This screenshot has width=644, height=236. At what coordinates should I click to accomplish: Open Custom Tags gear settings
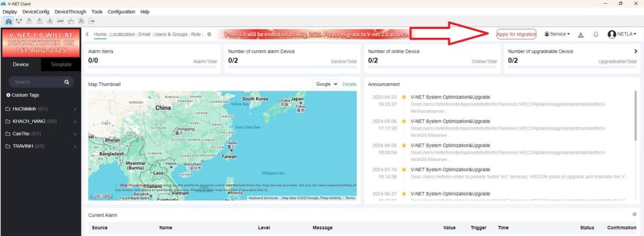coord(8,95)
